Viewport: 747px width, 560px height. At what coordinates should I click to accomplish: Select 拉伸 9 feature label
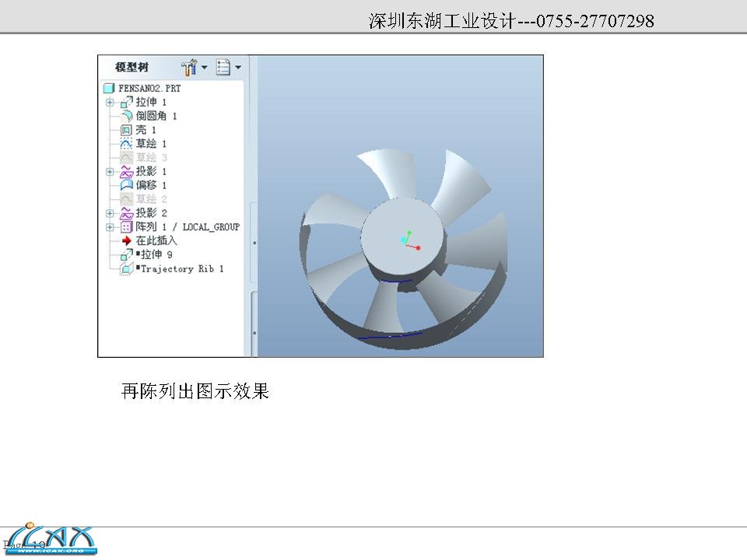click(x=154, y=255)
